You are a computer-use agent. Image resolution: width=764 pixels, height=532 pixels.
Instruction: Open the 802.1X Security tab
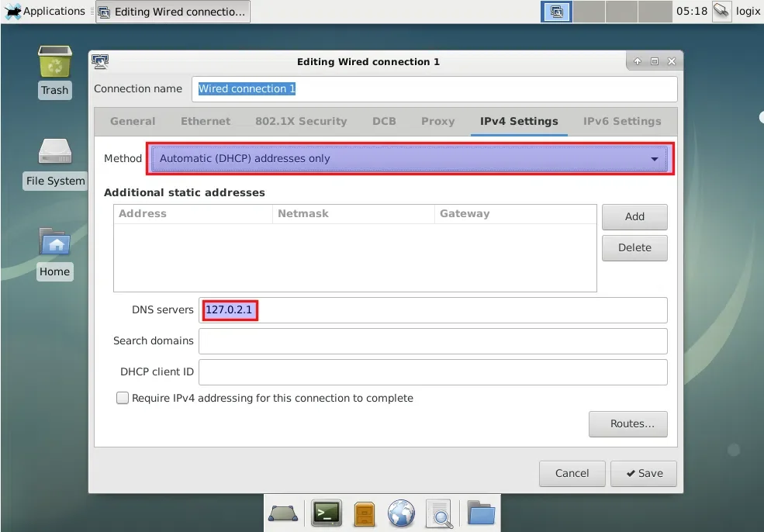[x=301, y=121]
